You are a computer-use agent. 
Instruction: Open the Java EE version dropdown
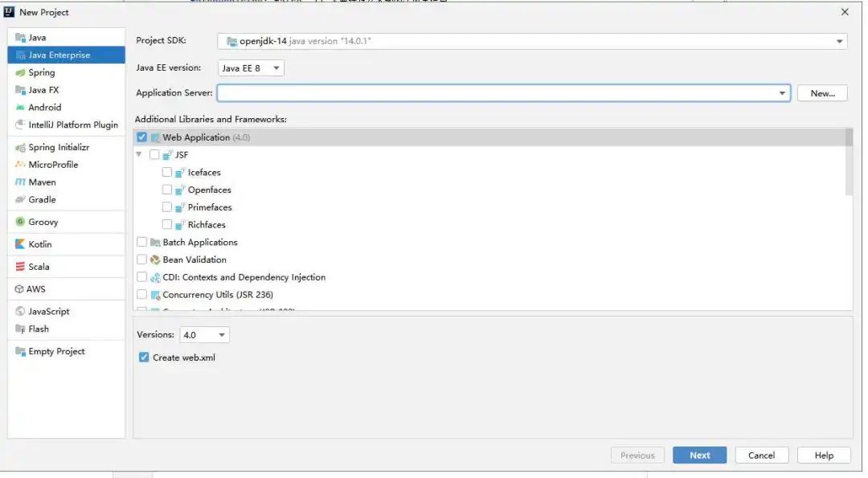coord(251,68)
